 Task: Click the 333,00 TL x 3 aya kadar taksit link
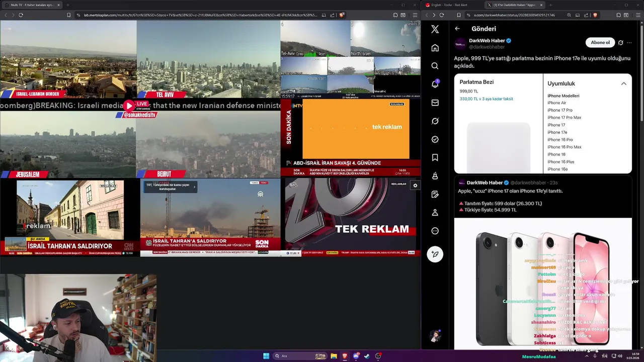pyautogui.click(x=486, y=99)
